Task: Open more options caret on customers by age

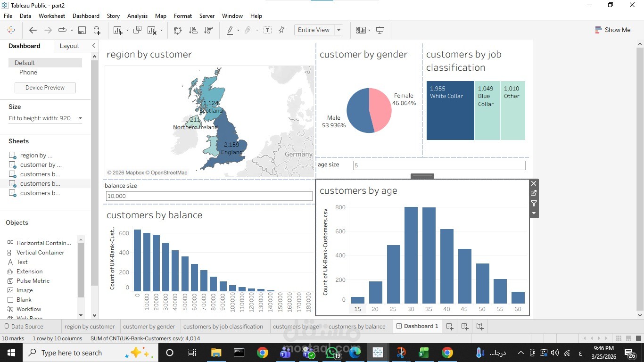Action: (533, 213)
